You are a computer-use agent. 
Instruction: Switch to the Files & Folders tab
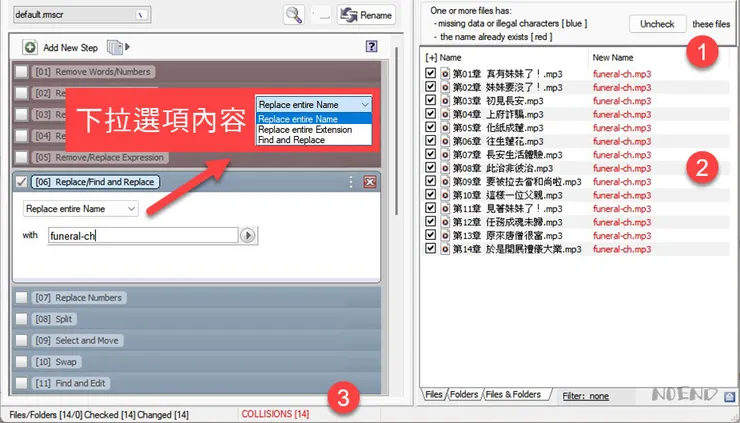coord(514,395)
